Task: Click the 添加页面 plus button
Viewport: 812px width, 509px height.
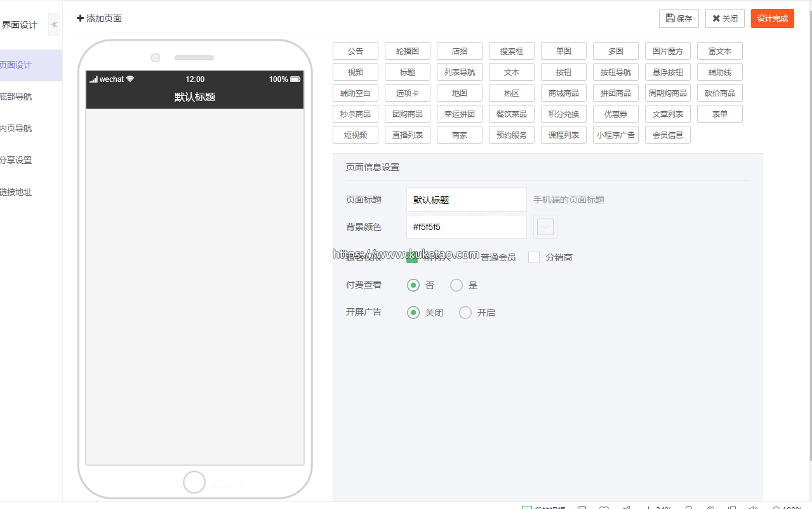Action: pyautogui.click(x=99, y=18)
